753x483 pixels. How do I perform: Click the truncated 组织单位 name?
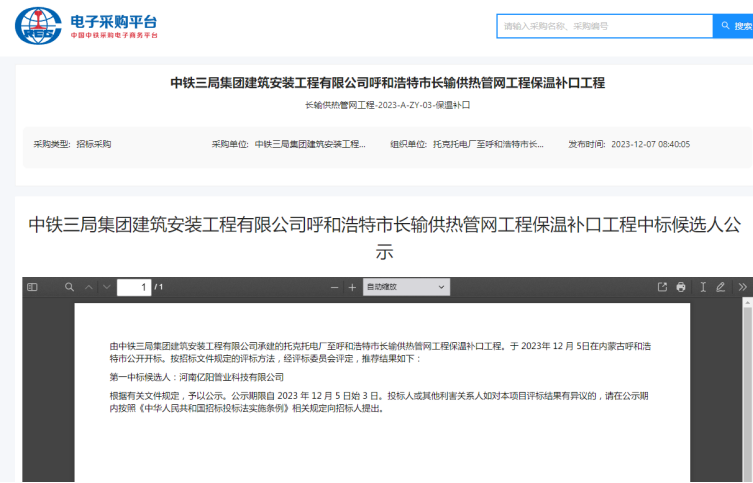click(488, 144)
